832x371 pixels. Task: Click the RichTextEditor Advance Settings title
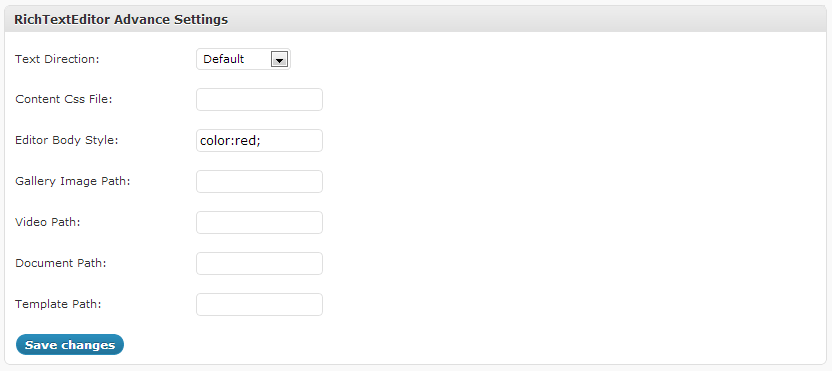(x=121, y=20)
